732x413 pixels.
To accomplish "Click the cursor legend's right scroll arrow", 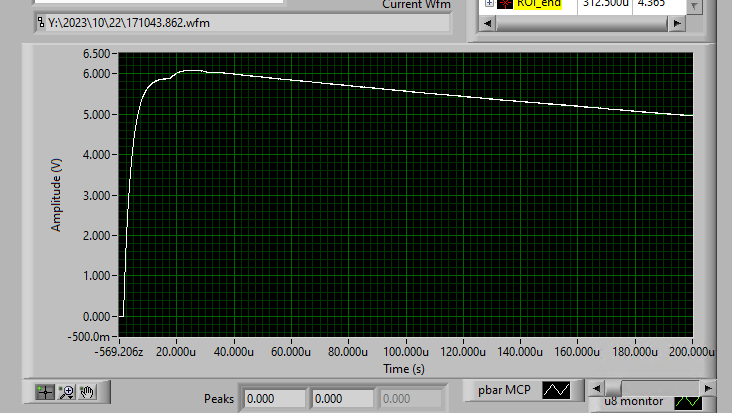I will (x=677, y=23).
